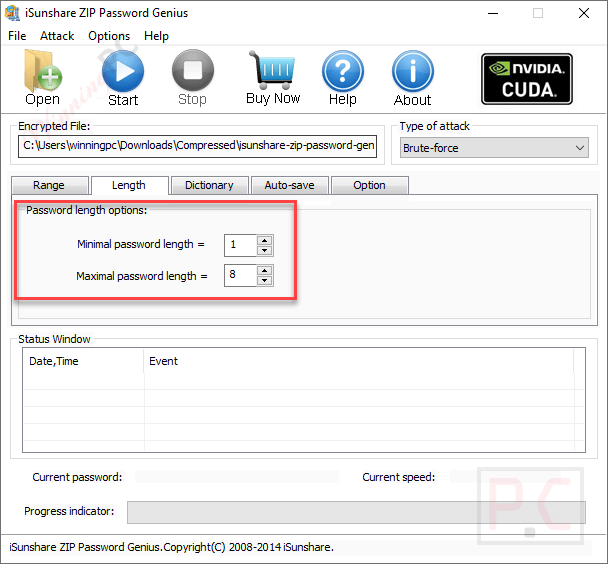Click the 'Minimal password length =' label

[141, 244]
